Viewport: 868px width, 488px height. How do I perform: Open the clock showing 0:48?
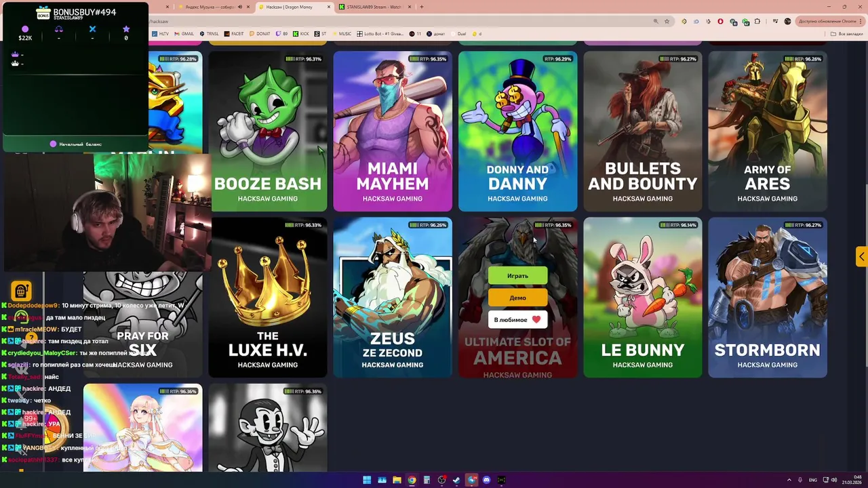[x=851, y=480]
